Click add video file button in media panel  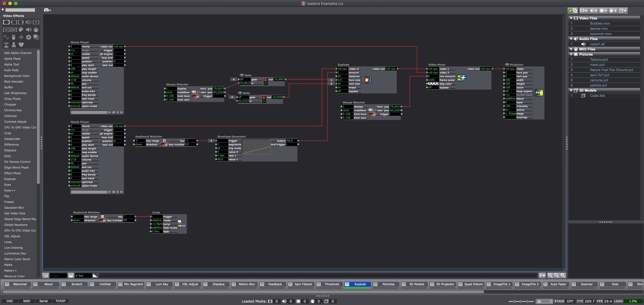click(x=584, y=11)
